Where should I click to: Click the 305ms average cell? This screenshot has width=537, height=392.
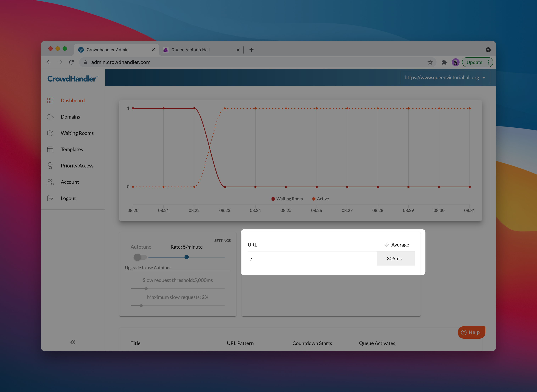click(x=396, y=258)
